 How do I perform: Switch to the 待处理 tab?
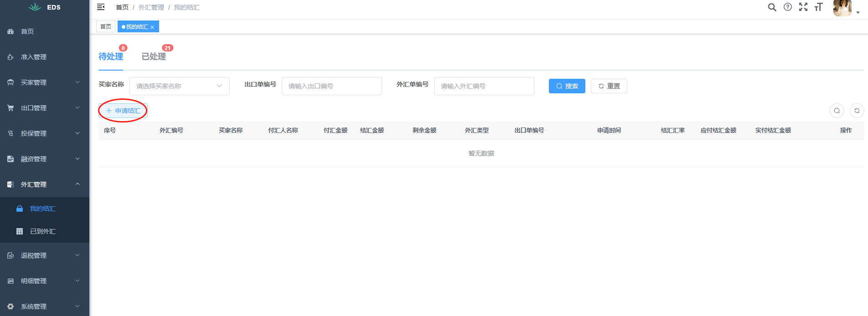click(x=111, y=56)
